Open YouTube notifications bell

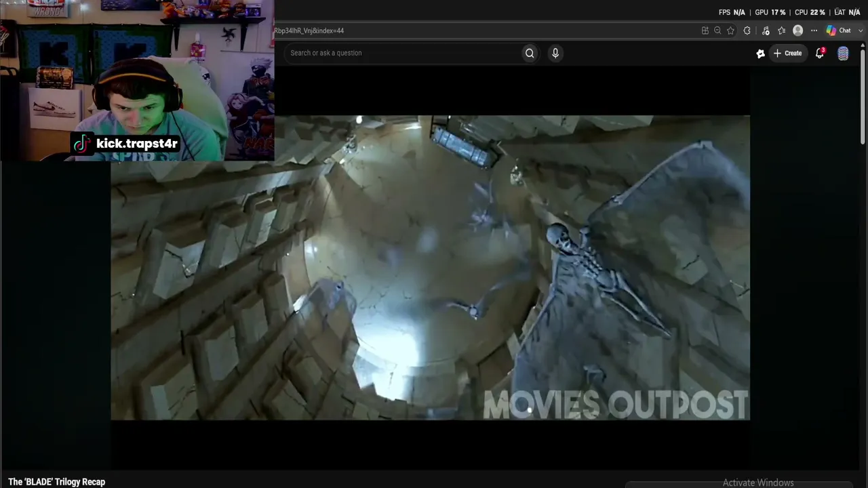(820, 53)
